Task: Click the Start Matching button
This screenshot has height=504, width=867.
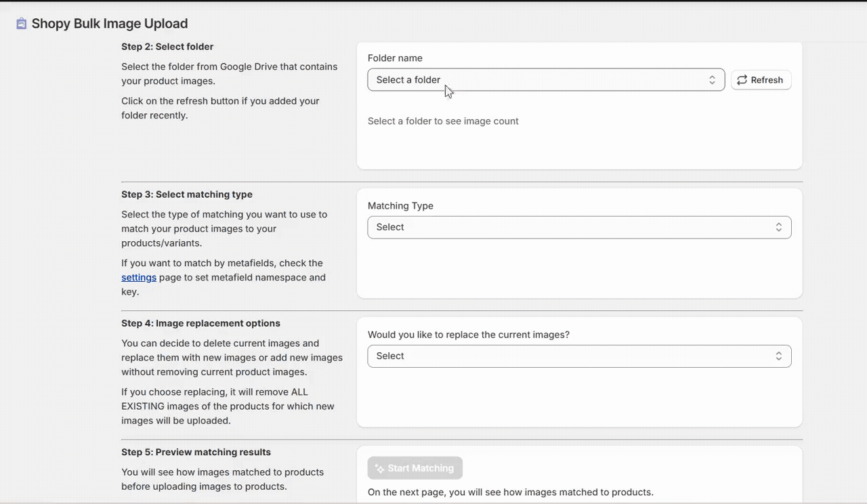Action: [x=415, y=468]
